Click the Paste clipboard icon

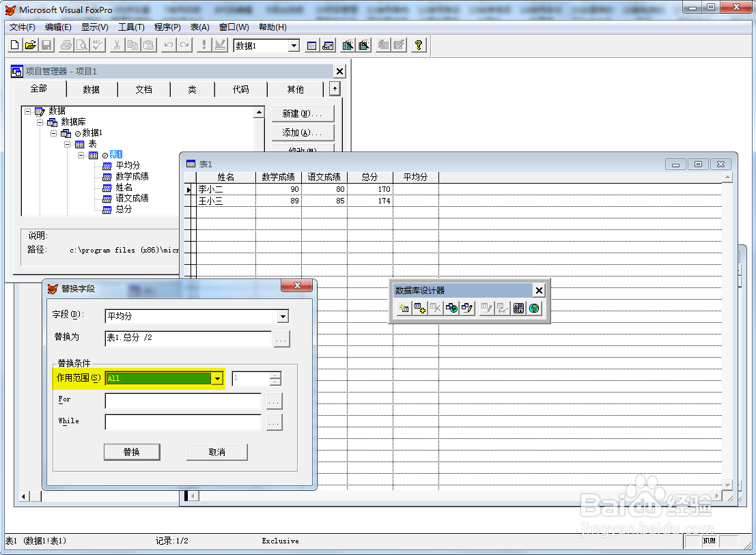coord(149,45)
